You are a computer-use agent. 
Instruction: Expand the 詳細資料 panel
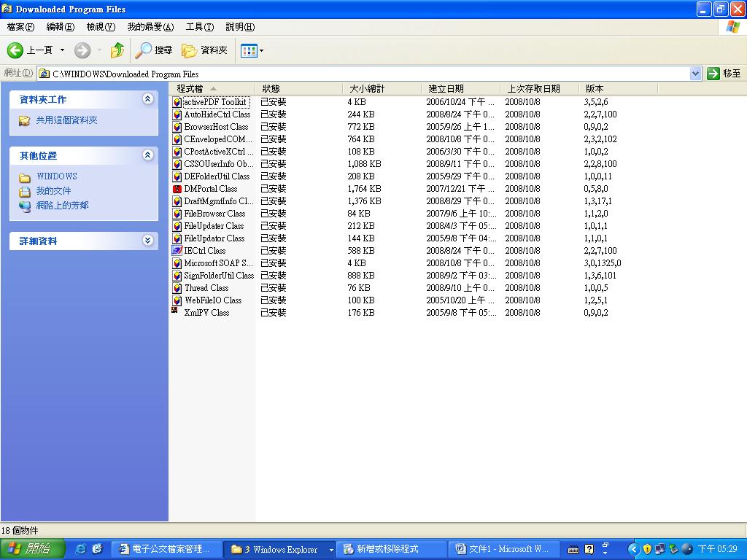tap(148, 241)
